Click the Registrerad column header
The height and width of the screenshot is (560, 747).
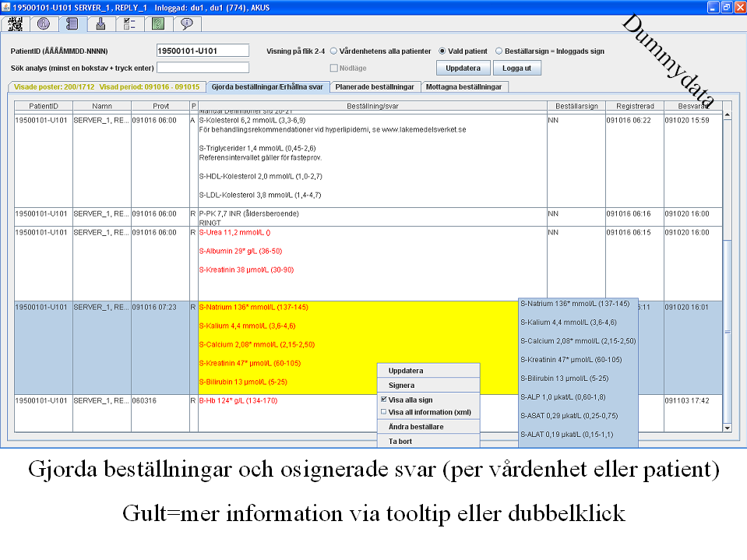(x=635, y=106)
